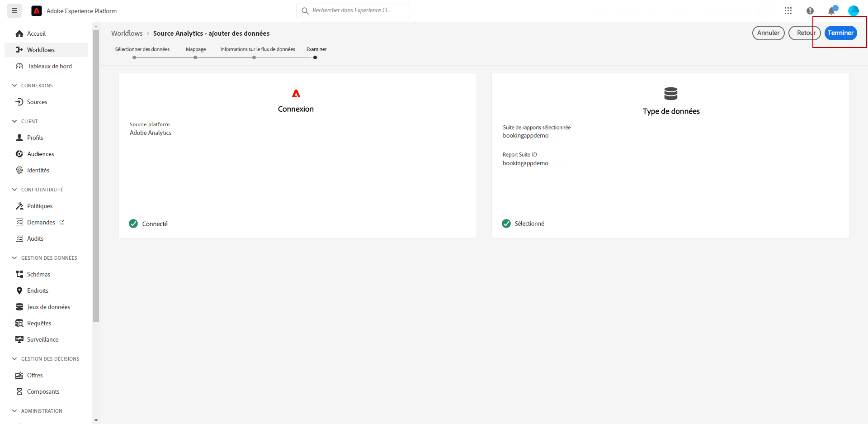Click the Tableaux de bord gauge icon
The image size is (868, 424).
(x=19, y=66)
